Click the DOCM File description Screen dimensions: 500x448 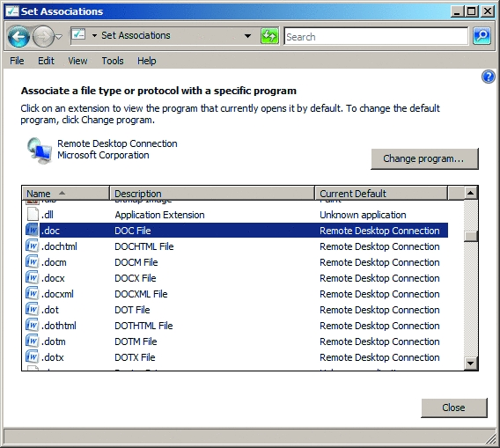point(136,262)
